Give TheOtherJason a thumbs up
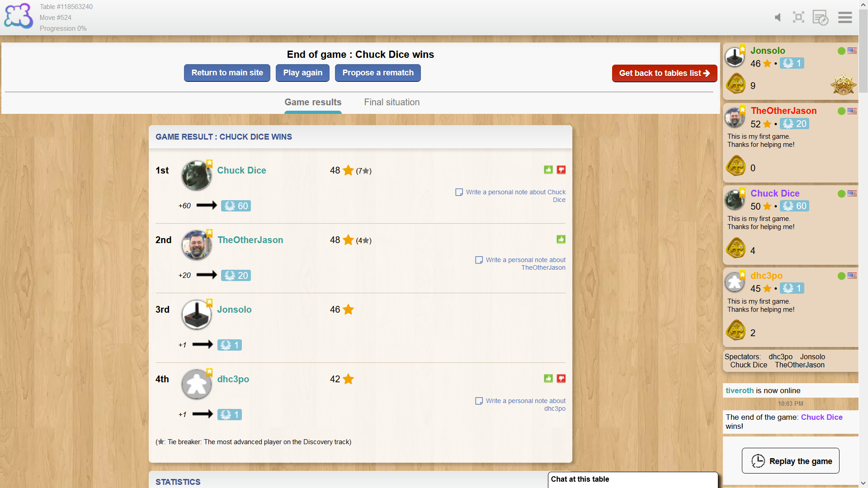This screenshot has width=868, height=488. (x=561, y=239)
